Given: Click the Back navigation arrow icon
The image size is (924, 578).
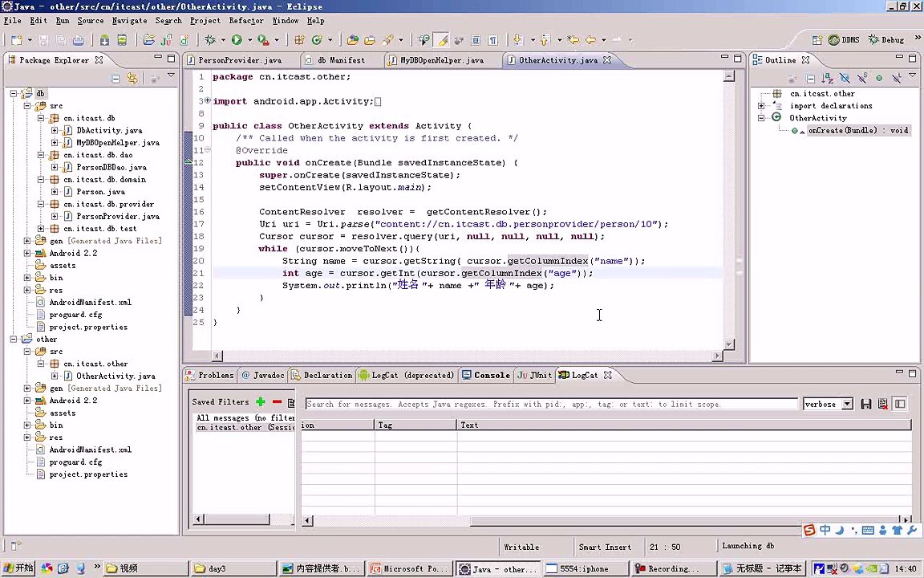Looking at the screenshot, I should 590,40.
